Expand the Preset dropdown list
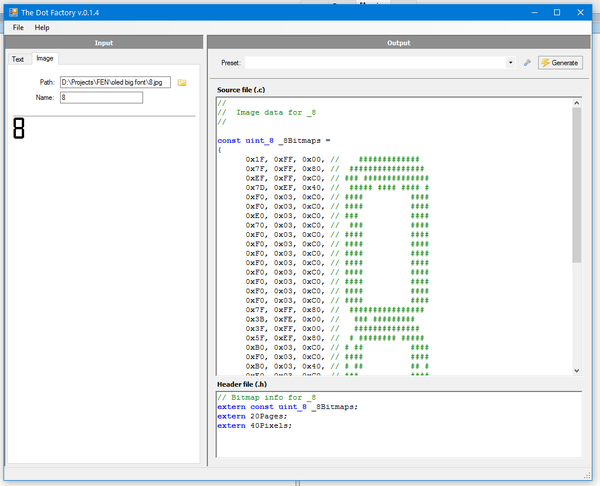 pos(510,62)
